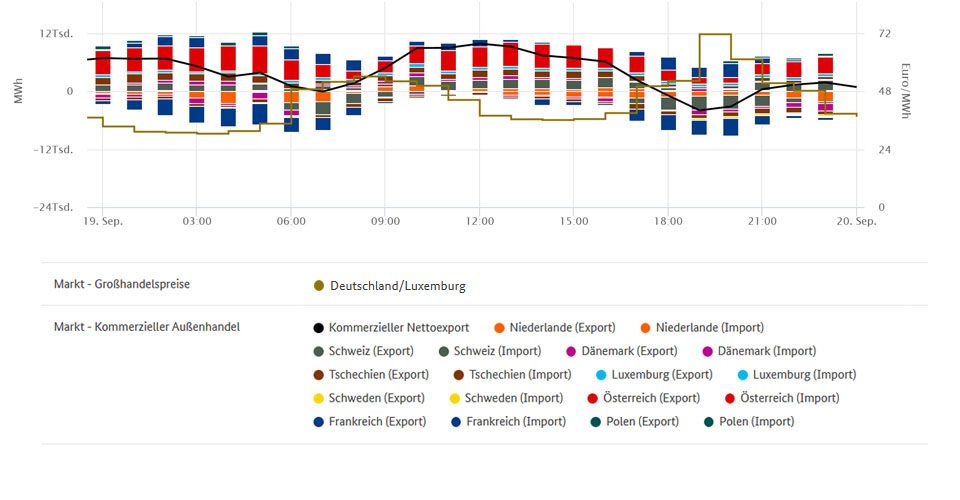The height and width of the screenshot is (500, 960).
Task: Click the 09:00 x-axis label
Action: pos(385,222)
